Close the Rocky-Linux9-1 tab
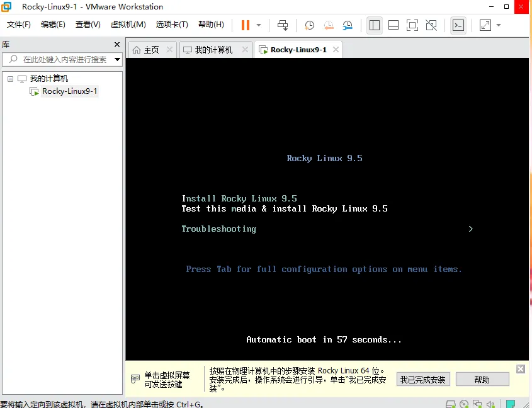Screen dimensions: 532x408 tap(336, 50)
